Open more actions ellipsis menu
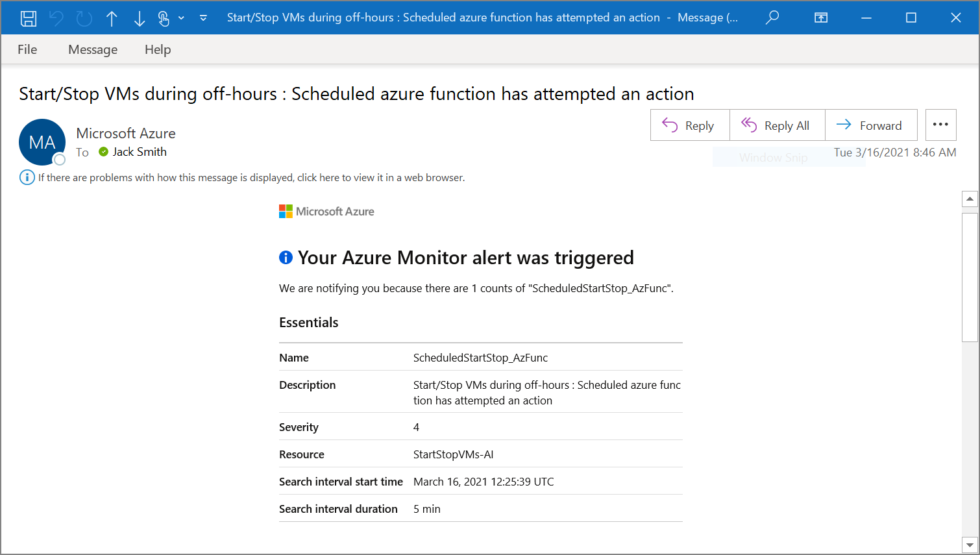This screenshot has width=980, height=555. pos(940,125)
